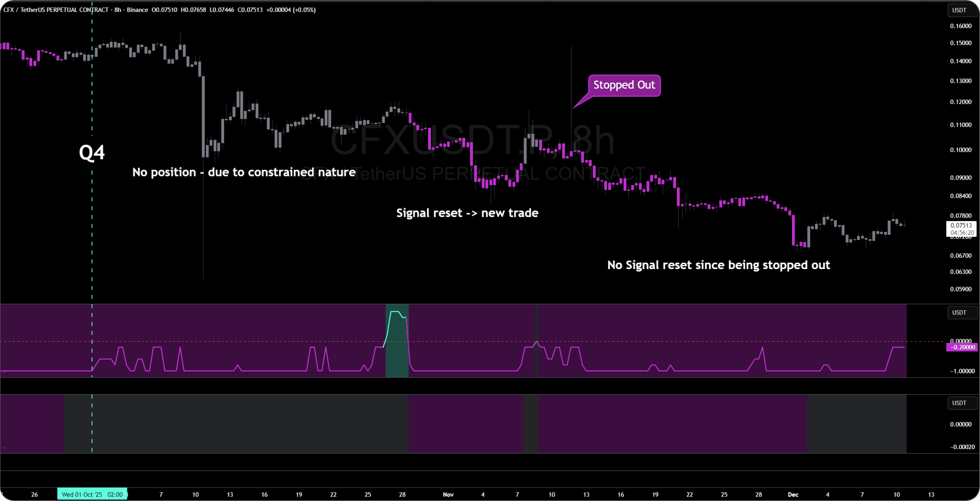Screen dimensions: 980x501
Task: Click the Binance exchange label in header
Action: [x=137, y=10]
